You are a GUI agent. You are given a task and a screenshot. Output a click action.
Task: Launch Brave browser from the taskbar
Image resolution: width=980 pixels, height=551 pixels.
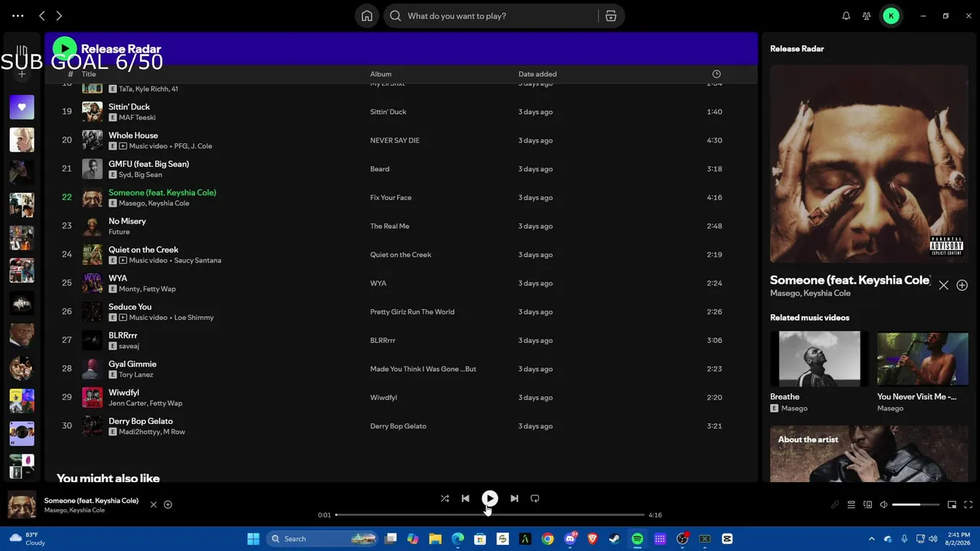[593, 539]
